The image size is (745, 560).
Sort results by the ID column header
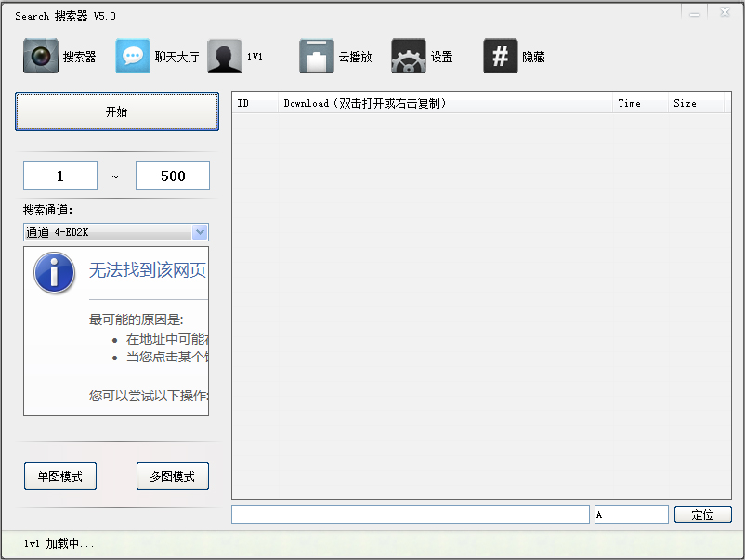[255, 103]
